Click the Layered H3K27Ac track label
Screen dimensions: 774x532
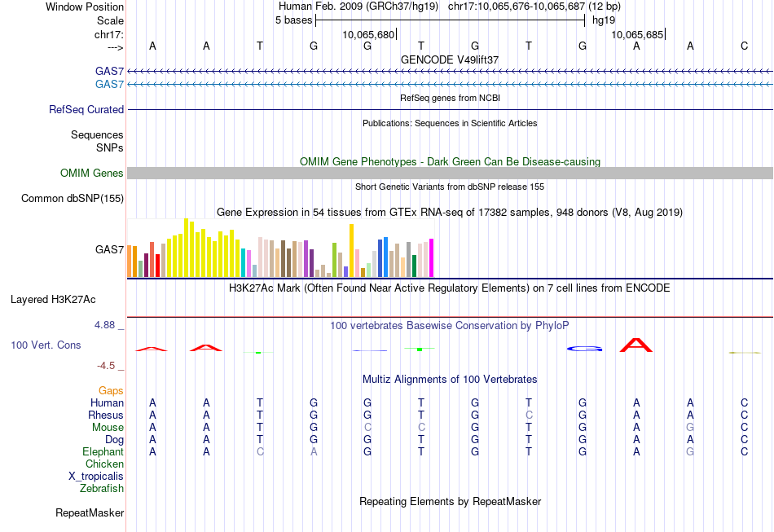click(53, 300)
